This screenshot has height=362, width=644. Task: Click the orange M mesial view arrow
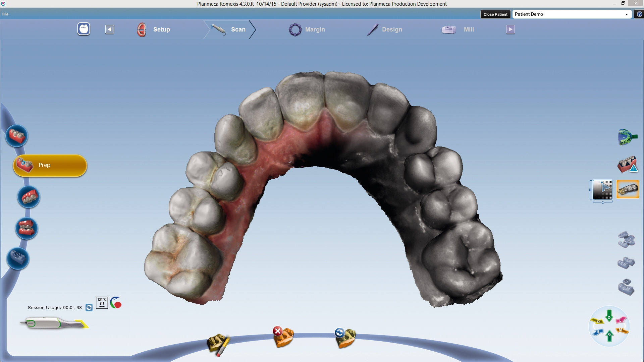tap(622, 330)
